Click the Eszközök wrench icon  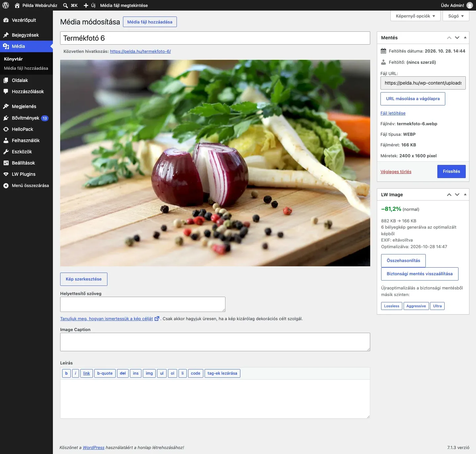(6, 152)
